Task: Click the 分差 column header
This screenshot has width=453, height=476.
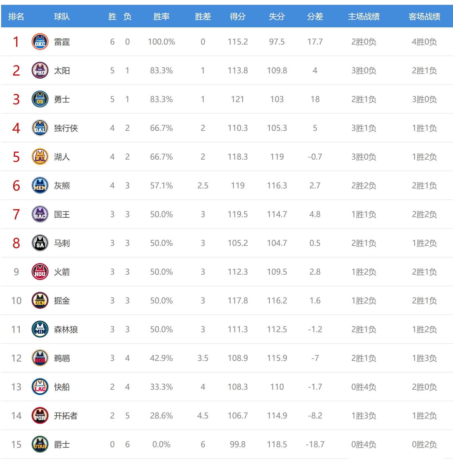Action: tap(315, 17)
